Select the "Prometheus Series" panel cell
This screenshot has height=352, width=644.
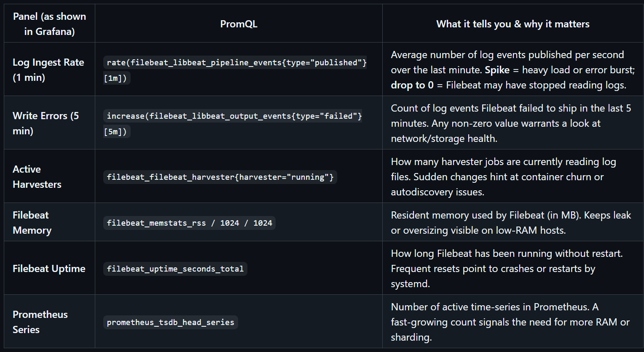pos(40,322)
